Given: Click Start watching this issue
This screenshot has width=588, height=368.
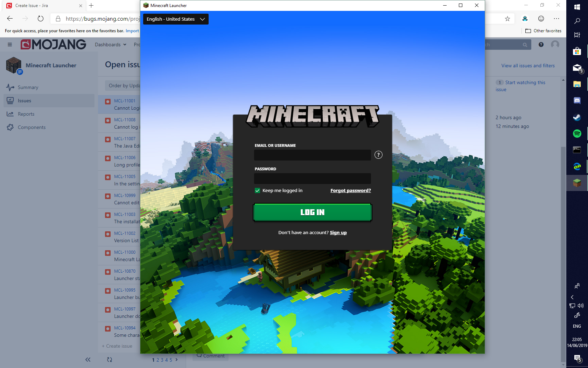Looking at the screenshot, I should click(x=520, y=86).
